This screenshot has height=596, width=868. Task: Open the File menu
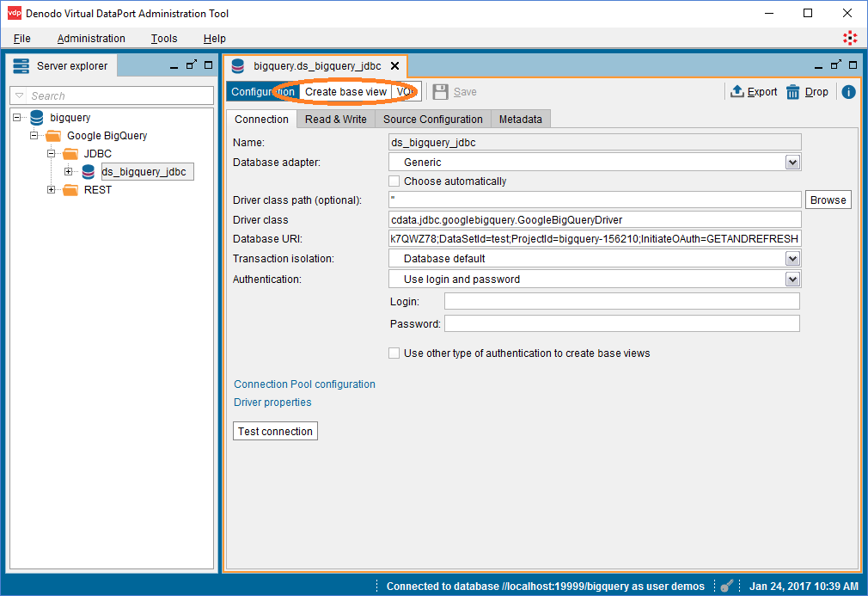22,38
